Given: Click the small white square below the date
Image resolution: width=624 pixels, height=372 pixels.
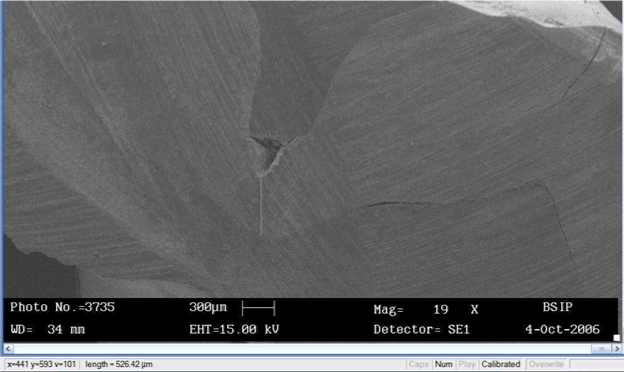Looking at the screenshot, I should [x=616, y=338].
